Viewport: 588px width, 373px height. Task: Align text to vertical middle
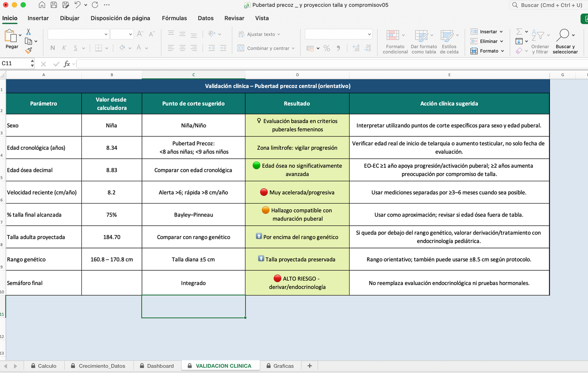point(183,34)
